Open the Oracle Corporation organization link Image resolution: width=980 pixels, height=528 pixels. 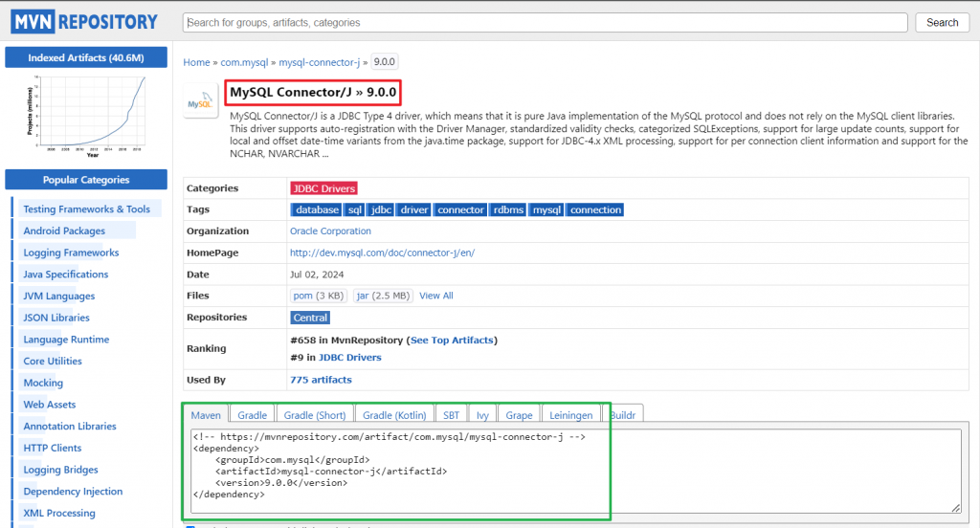330,231
